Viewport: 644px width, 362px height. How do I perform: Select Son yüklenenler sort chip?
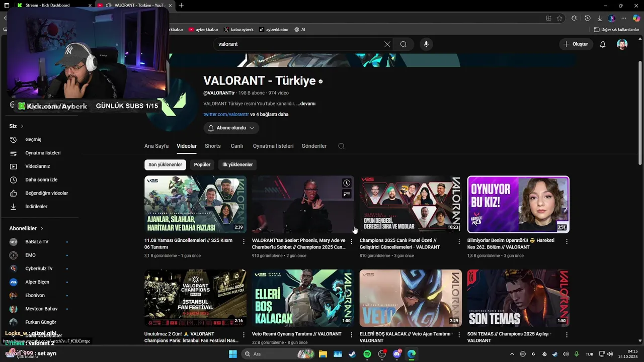(165, 165)
